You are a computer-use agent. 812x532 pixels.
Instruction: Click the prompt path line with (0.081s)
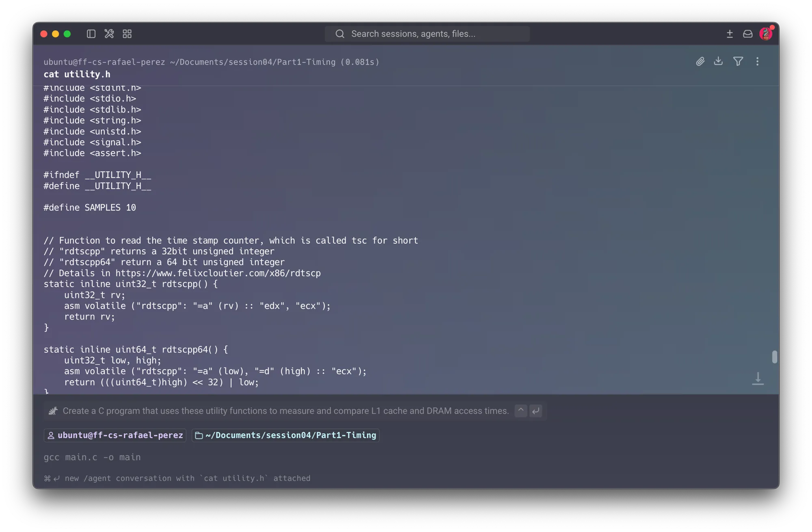tap(212, 62)
